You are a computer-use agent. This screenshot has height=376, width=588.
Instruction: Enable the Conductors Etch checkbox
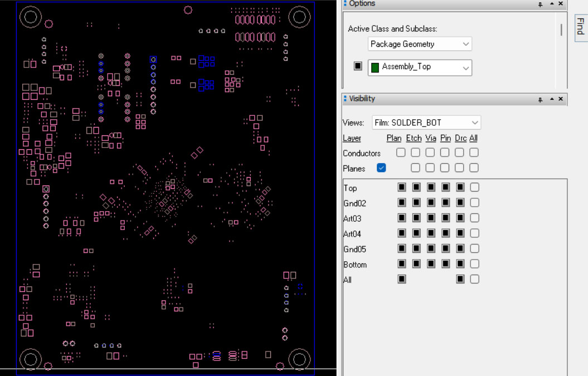(x=416, y=153)
